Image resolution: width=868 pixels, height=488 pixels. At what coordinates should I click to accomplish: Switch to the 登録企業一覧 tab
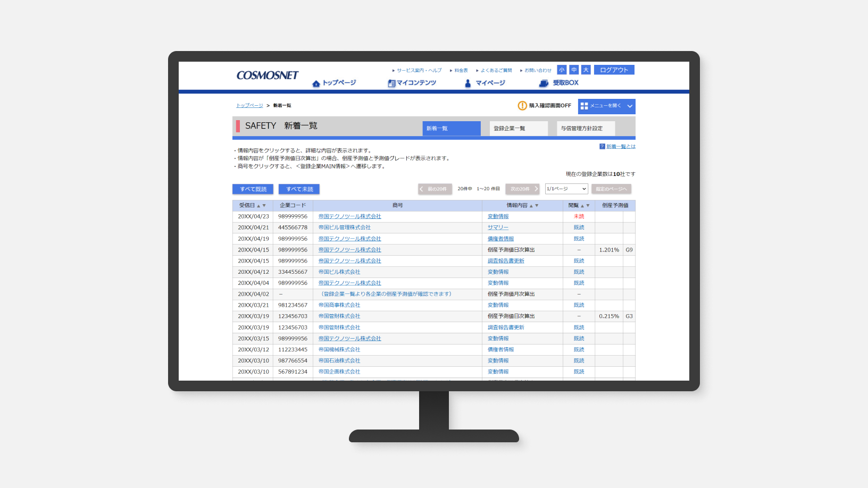tap(518, 129)
